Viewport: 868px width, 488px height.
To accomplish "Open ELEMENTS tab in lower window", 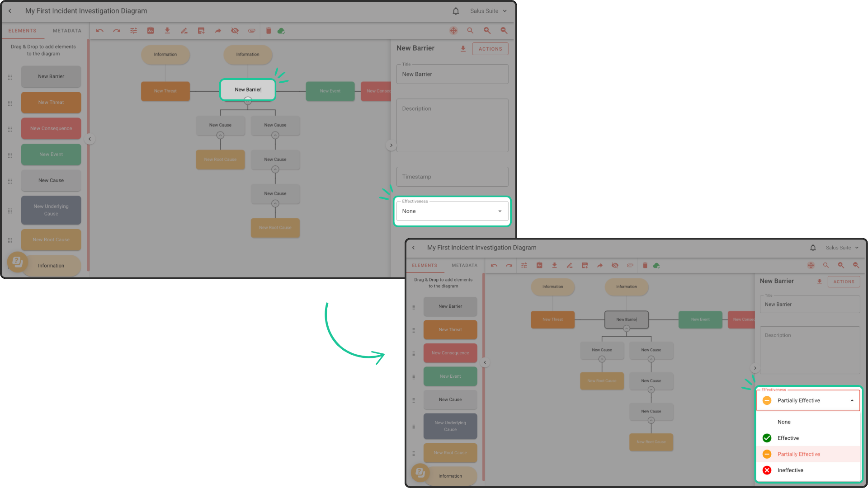I will 425,266.
